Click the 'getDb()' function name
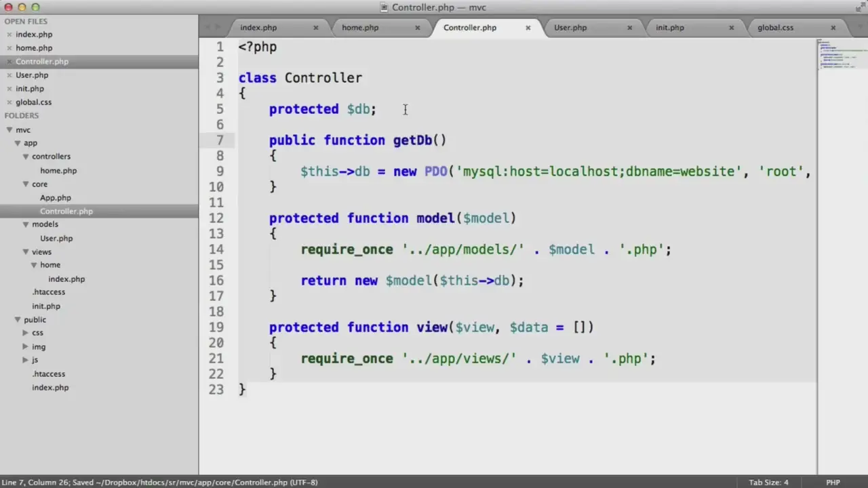The image size is (868, 488). (x=419, y=140)
